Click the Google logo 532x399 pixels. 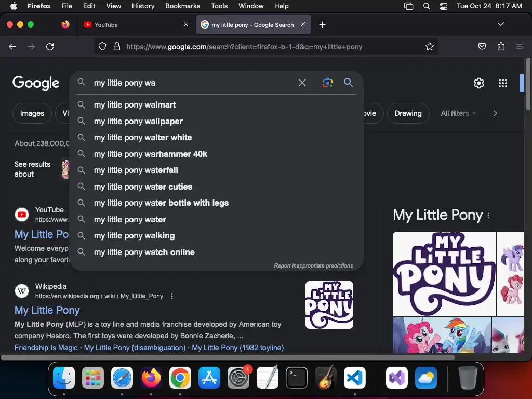coord(36,83)
